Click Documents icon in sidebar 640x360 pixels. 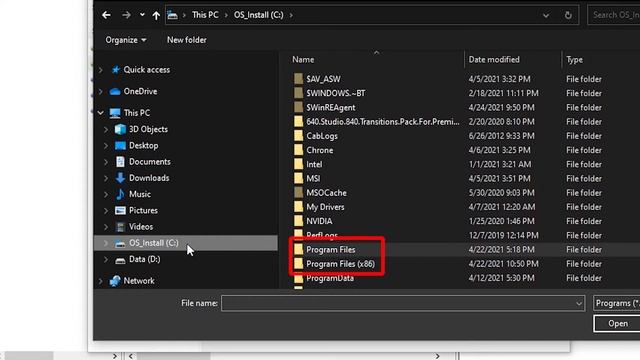(120, 162)
